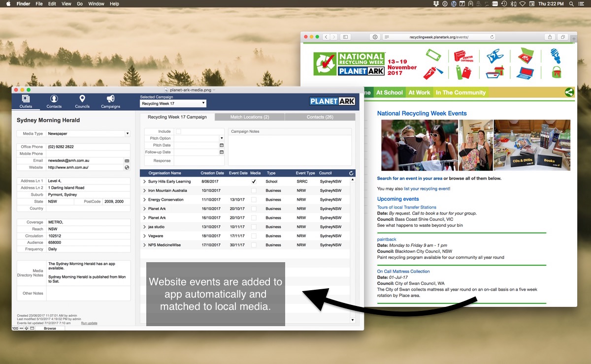Open the At Work website tab
This screenshot has width=591, height=364.
click(x=419, y=92)
